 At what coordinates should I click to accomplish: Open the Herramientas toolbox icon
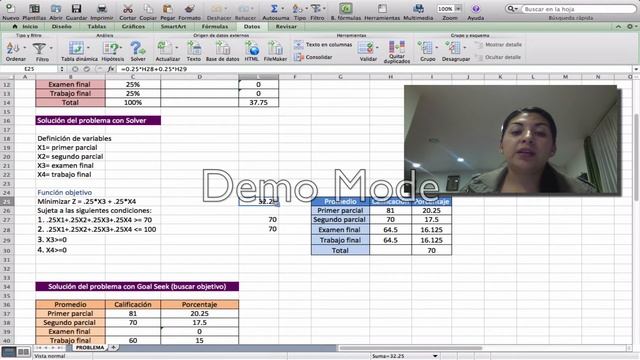click(x=382, y=9)
